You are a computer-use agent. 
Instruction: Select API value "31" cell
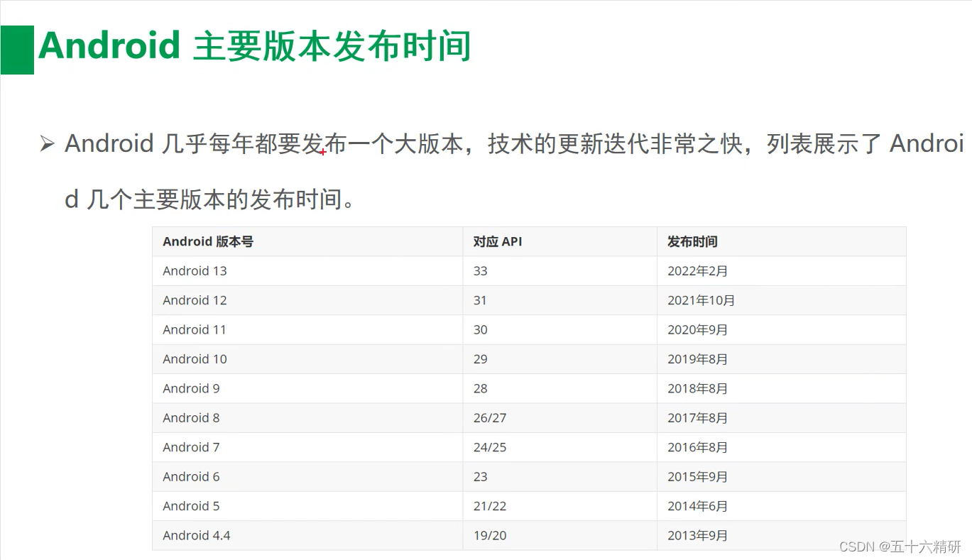(x=559, y=300)
